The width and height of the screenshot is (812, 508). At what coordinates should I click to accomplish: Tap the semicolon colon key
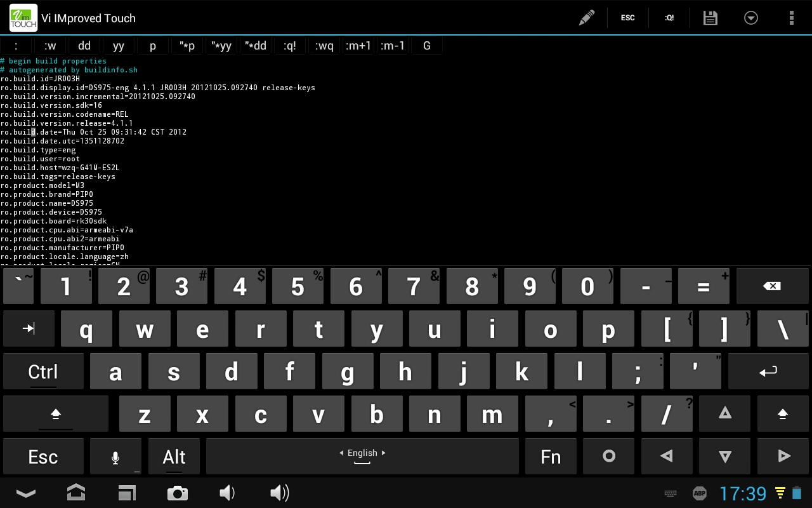pos(638,371)
